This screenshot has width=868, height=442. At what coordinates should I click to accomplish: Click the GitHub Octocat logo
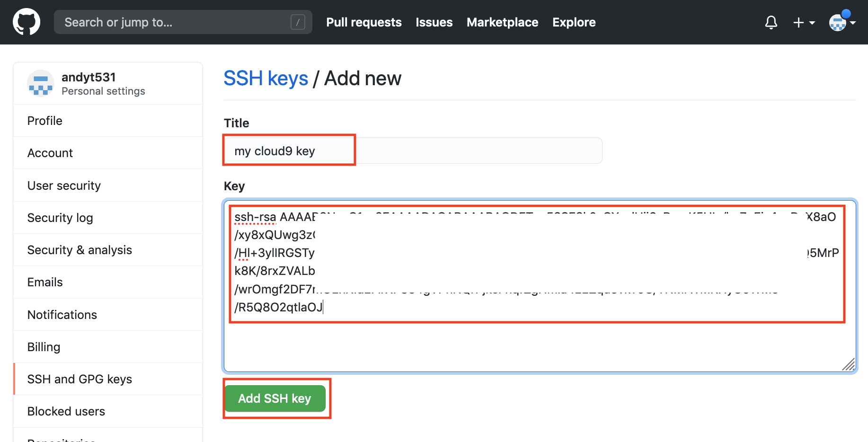coord(27,22)
